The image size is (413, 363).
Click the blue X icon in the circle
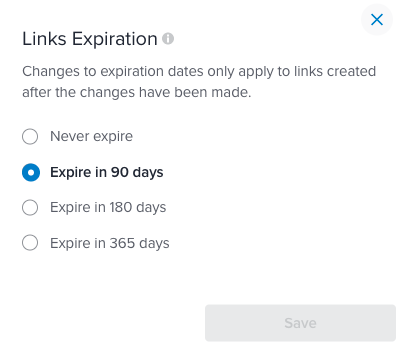377,20
